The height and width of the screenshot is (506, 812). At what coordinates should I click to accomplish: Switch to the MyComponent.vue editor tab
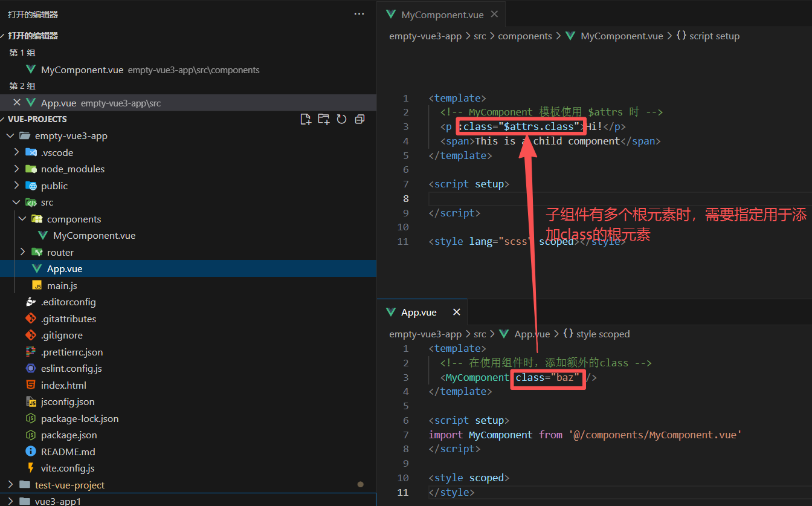coord(442,15)
